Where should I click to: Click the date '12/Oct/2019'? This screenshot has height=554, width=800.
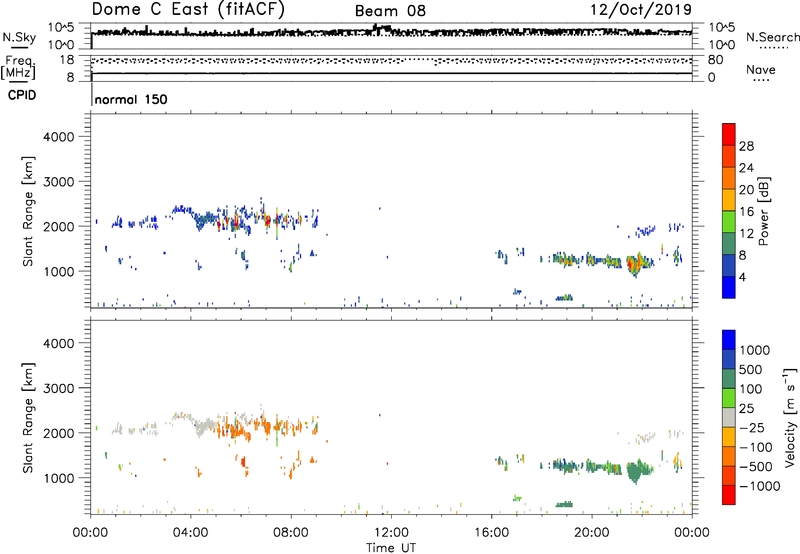[x=641, y=10]
